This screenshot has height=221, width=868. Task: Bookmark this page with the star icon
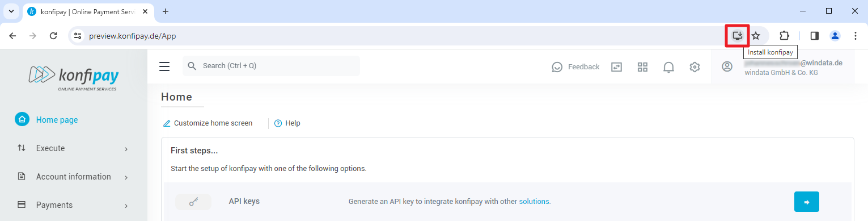(x=756, y=36)
